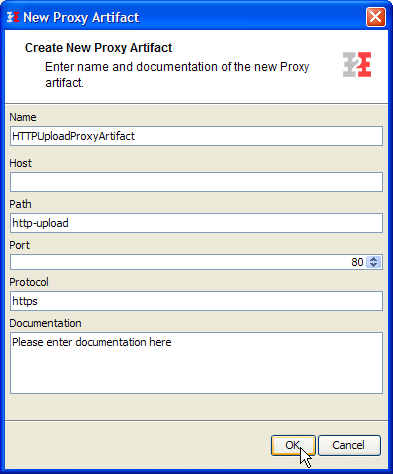
Task: Select the Path field with http-upload
Action: (196, 223)
